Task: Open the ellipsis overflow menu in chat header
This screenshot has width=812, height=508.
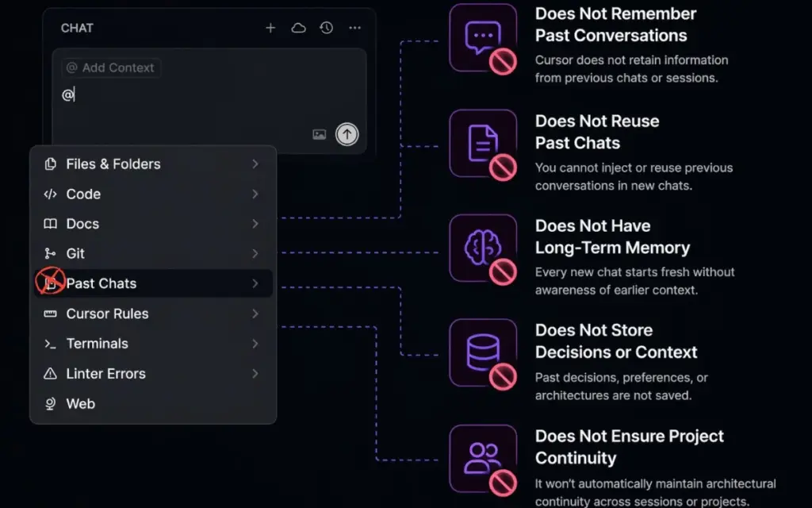Action: pyautogui.click(x=354, y=27)
